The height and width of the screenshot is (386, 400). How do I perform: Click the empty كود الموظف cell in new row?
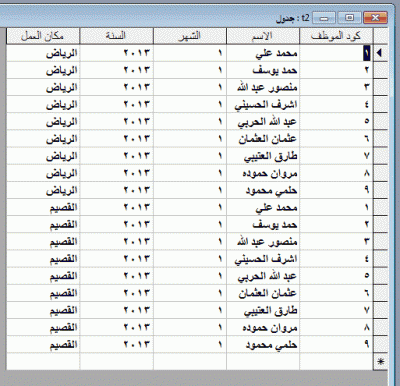click(x=336, y=361)
